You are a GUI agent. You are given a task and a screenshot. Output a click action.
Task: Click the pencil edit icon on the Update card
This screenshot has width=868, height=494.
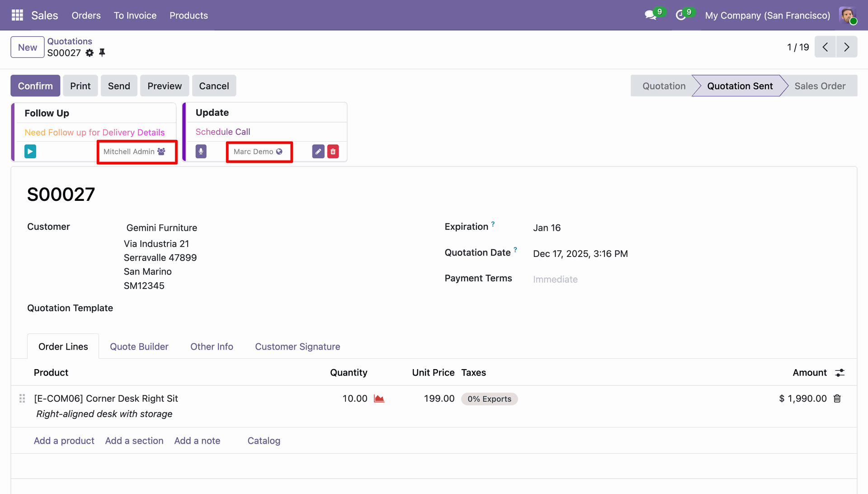[x=318, y=151]
